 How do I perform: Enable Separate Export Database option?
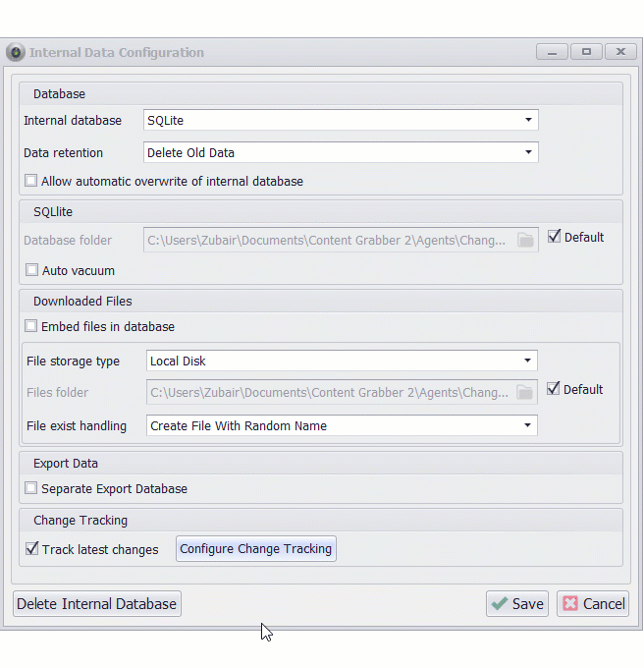pos(31,488)
